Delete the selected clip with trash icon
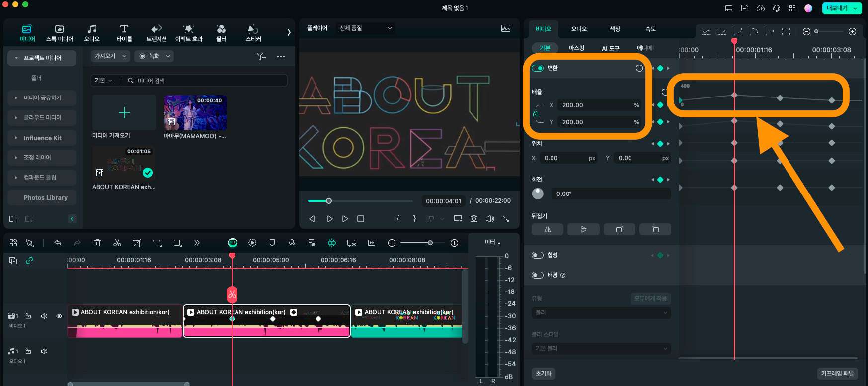Viewport: 868px width, 386px height. pyautogui.click(x=97, y=243)
